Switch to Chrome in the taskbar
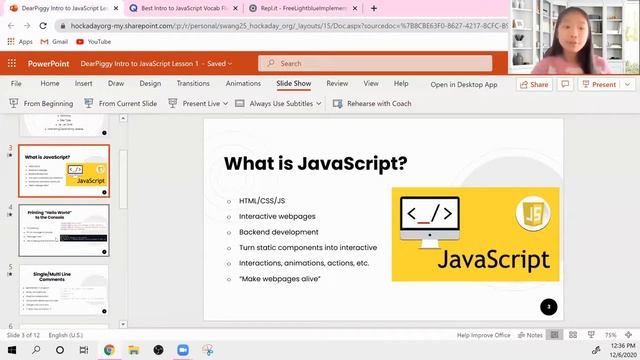Screen dimensions: 640x360 tap(109, 350)
